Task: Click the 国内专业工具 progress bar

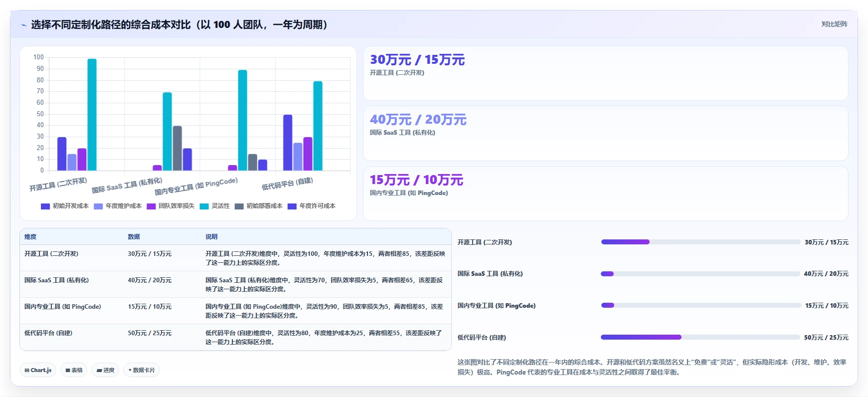Action: click(x=700, y=305)
